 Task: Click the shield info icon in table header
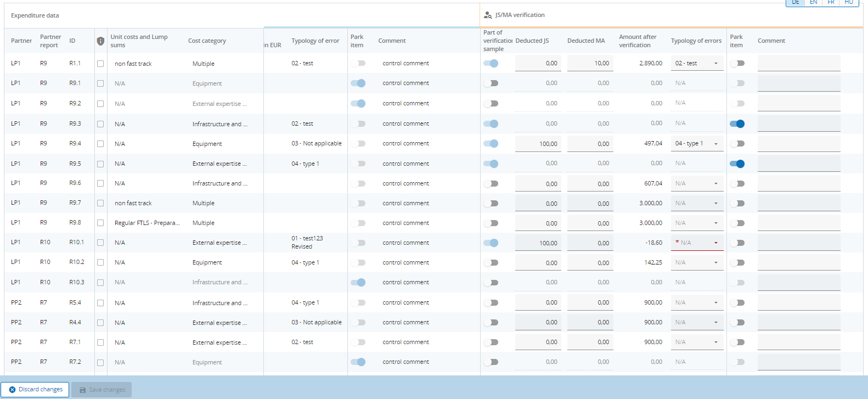click(100, 41)
